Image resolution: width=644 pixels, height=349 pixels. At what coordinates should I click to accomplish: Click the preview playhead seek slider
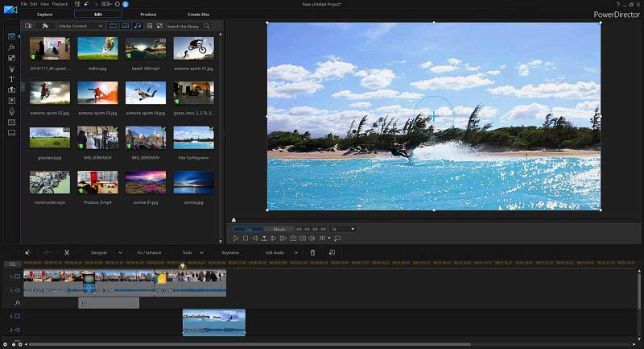click(234, 219)
